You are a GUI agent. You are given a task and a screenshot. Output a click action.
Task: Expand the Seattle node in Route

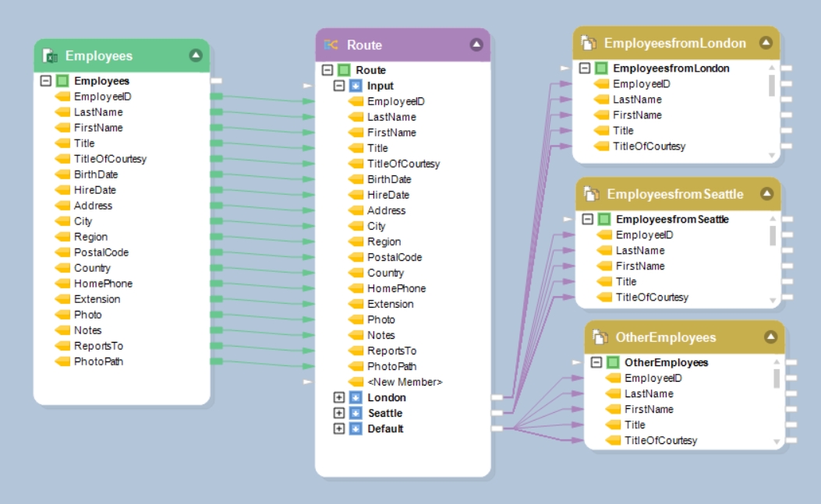click(x=338, y=413)
